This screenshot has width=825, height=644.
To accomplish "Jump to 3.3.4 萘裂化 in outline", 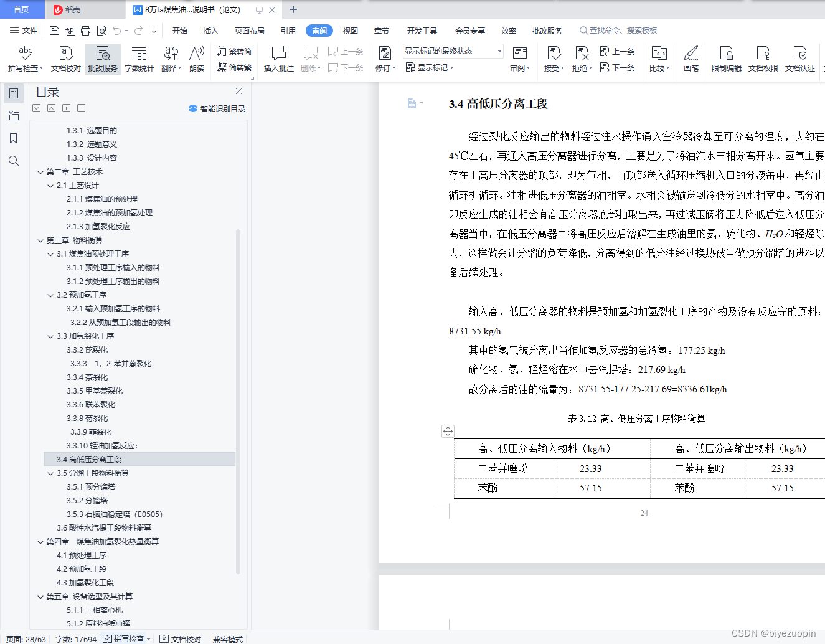I will tap(87, 377).
